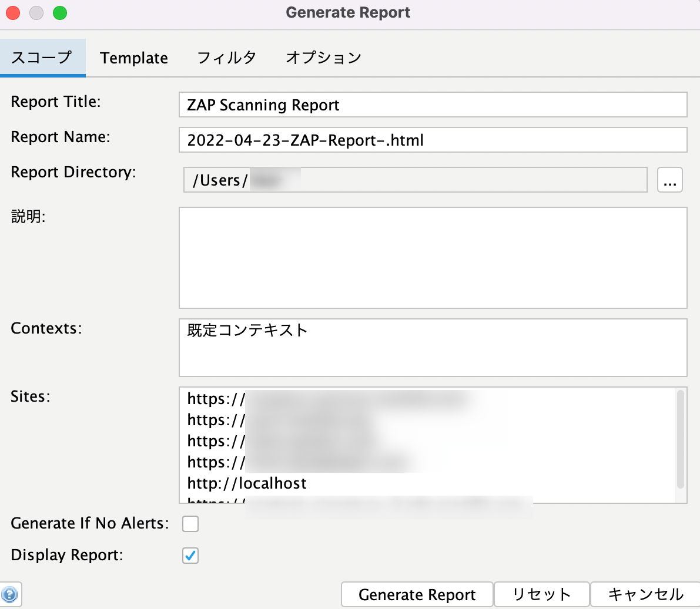Click the Generate Report button
Viewport: 700px width, 609px height.
click(417, 595)
